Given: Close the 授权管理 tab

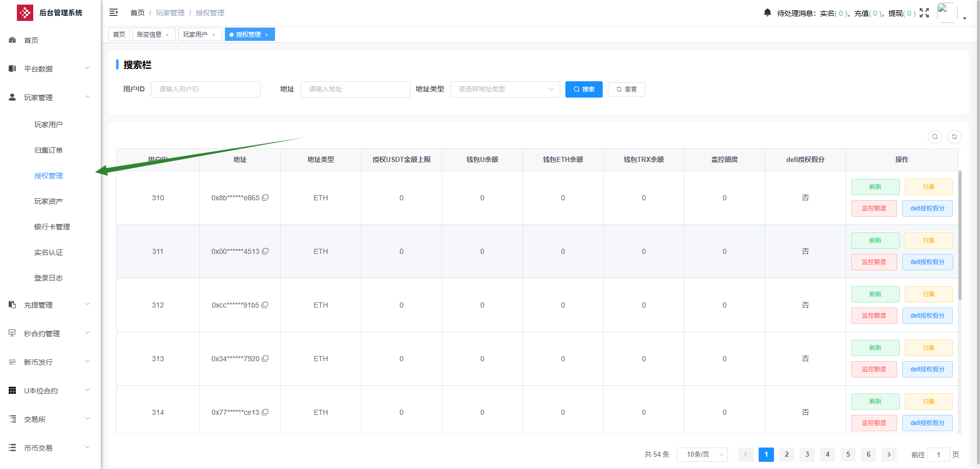Looking at the screenshot, I should pos(266,35).
